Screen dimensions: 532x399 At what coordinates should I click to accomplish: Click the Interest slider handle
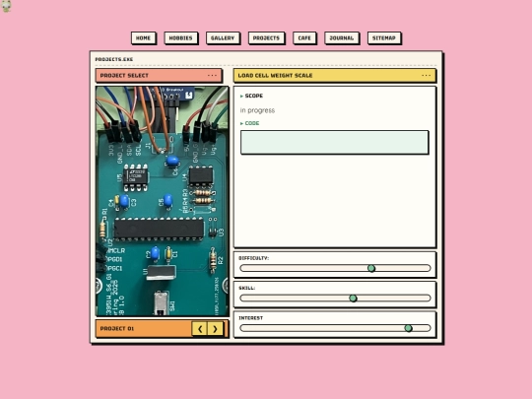(409, 328)
